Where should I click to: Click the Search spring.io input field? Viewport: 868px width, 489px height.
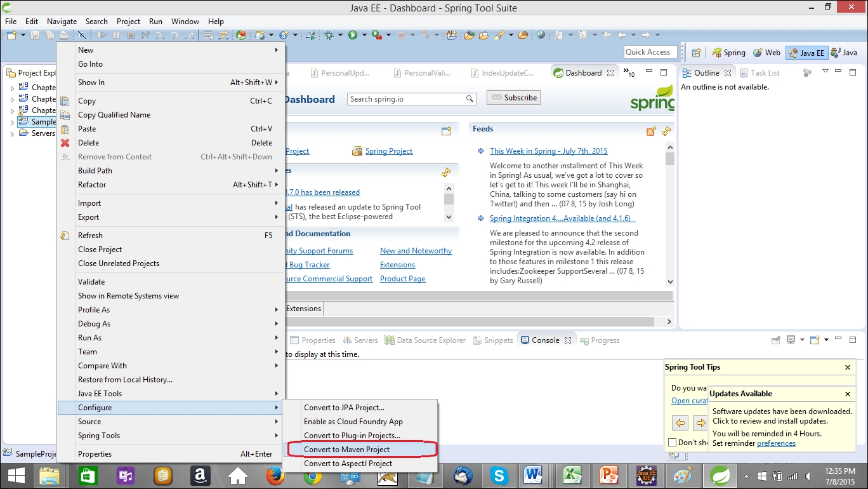tap(406, 99)
